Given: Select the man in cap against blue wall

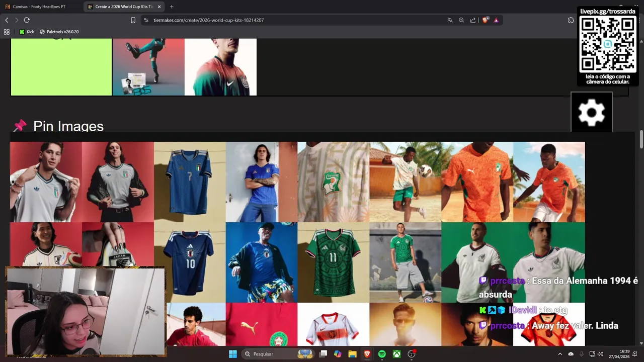Looking at the screenshot, I should (262, 262).
